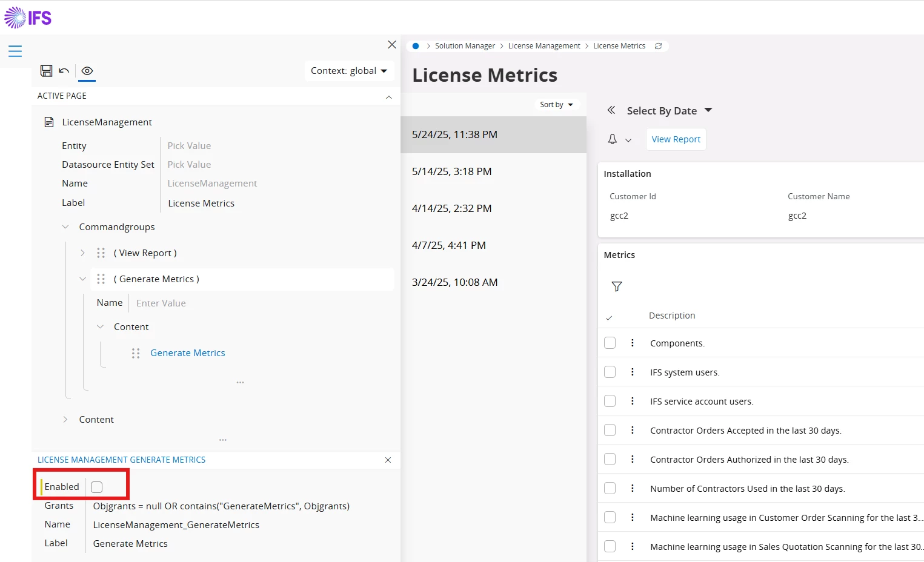Check Contractor Orders Authorized row checkbox
Viewport: 924px width, 562px height.
pos(610,459)
